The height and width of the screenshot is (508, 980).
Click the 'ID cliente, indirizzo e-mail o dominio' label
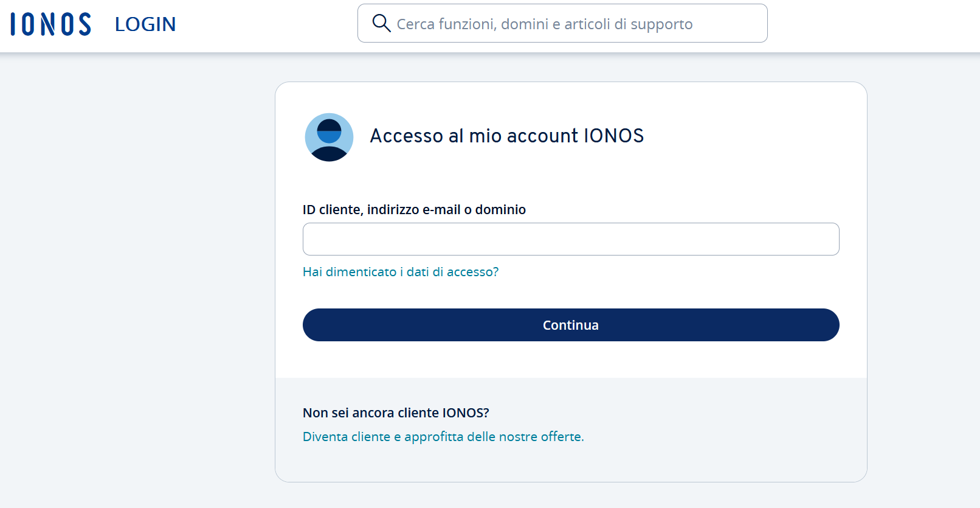pos(414,209)
